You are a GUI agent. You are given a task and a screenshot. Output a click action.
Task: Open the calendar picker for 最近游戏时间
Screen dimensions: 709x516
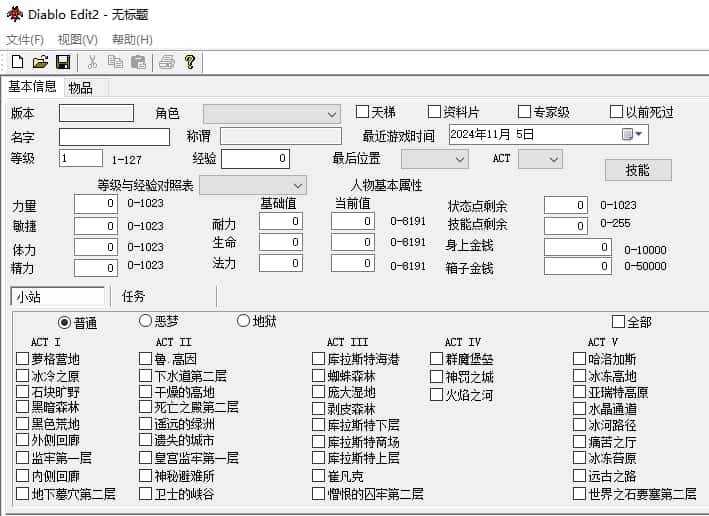coord(632,134)
